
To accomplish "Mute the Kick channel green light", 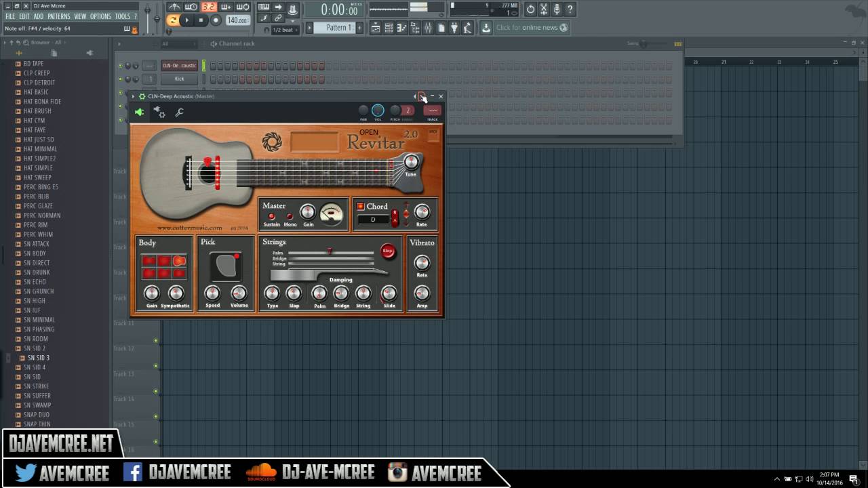I will click(120, 79).
